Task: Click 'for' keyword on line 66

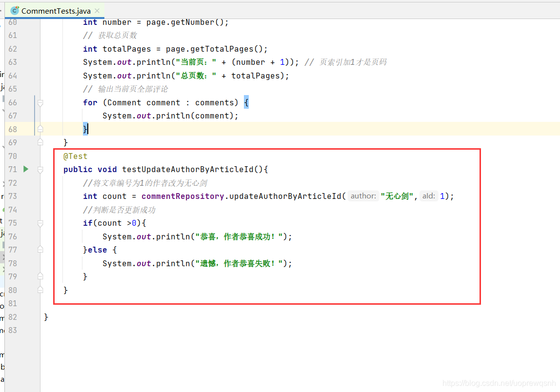Action: point(90,102)
